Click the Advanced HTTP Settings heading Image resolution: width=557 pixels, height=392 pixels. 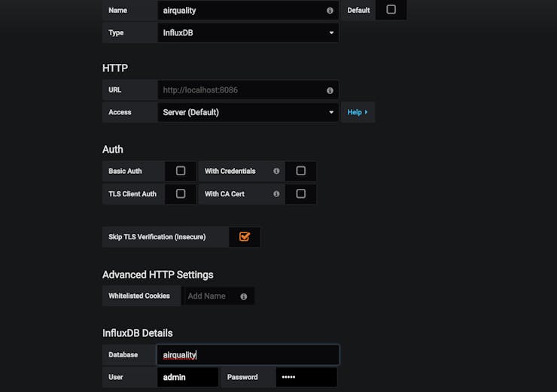click(158, 275)
